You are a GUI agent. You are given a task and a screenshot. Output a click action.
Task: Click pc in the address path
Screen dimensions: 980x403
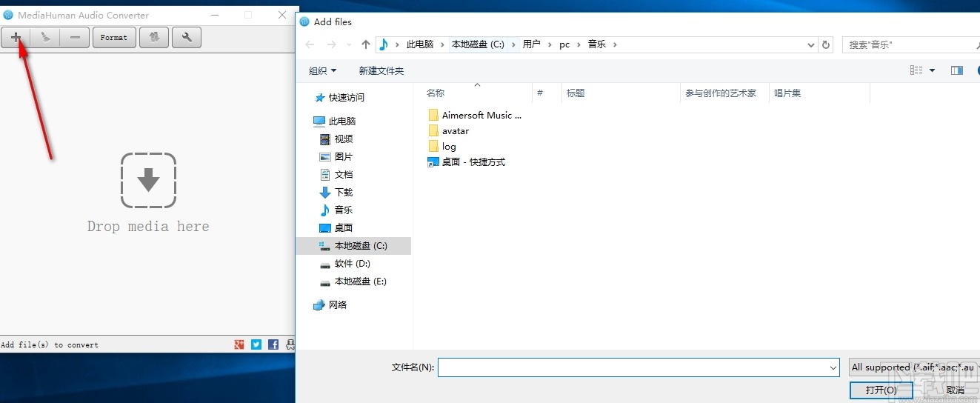tap(564, 44)
